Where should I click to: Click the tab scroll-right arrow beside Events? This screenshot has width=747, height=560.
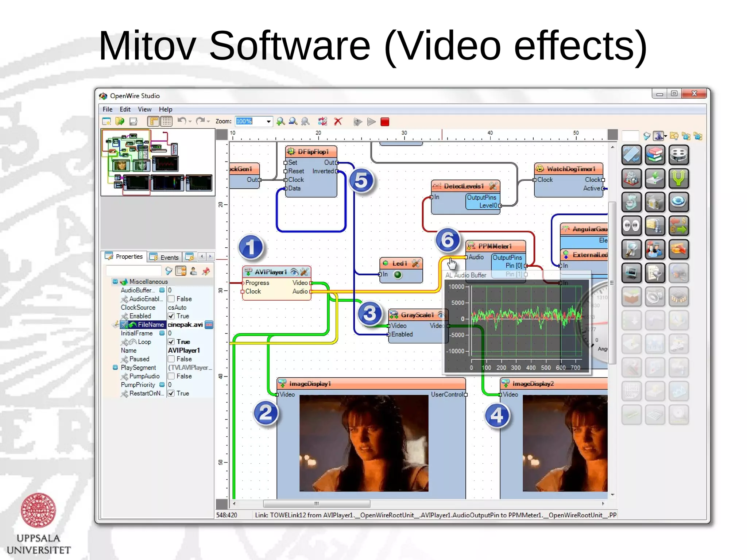(x=210, y=256)
